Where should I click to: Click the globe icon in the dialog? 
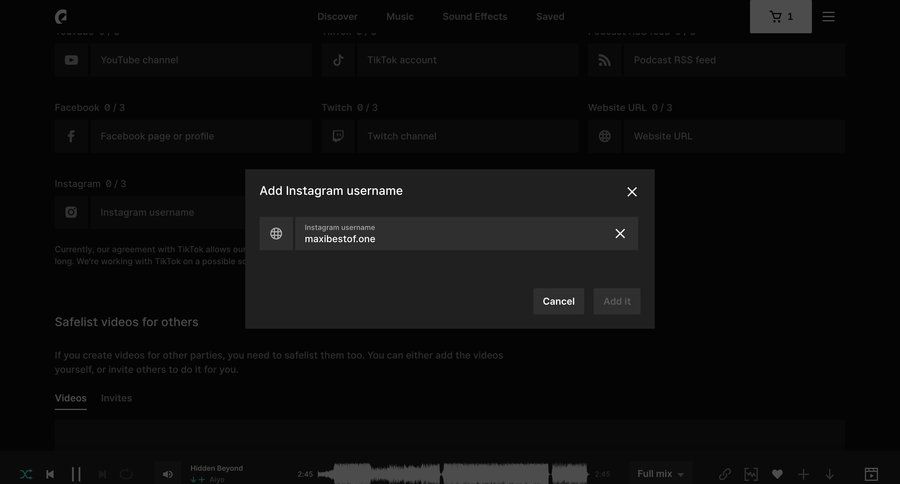(276, 234)
